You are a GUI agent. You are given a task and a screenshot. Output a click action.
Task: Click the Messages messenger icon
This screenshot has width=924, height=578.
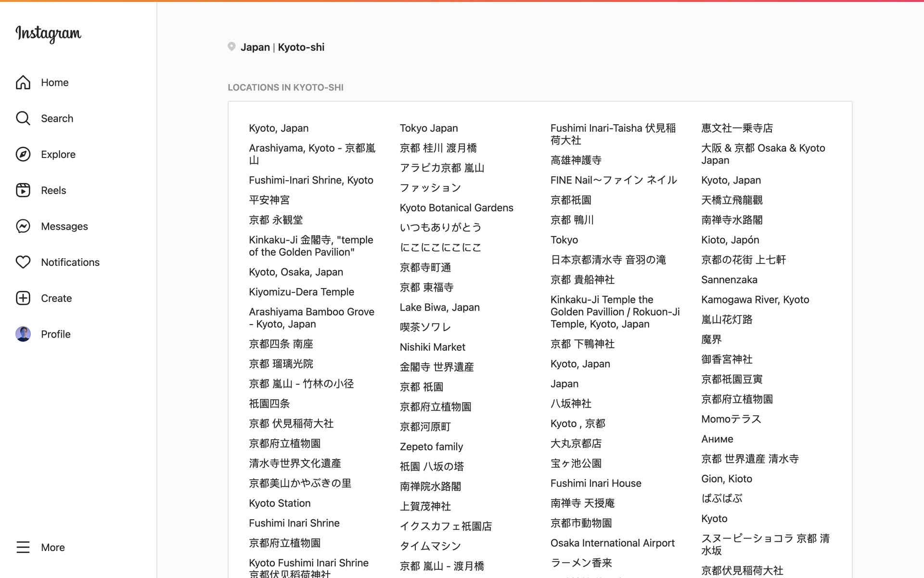pos(23,226)
